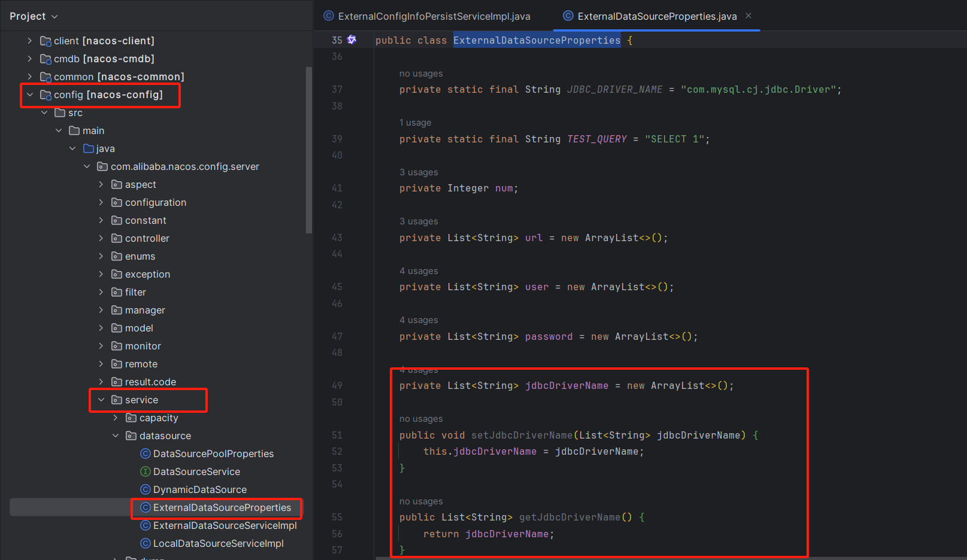Click the 'no usages' hint above setJdbcDriverName
The width and height of the screenshot is (967, 560).
421,419
